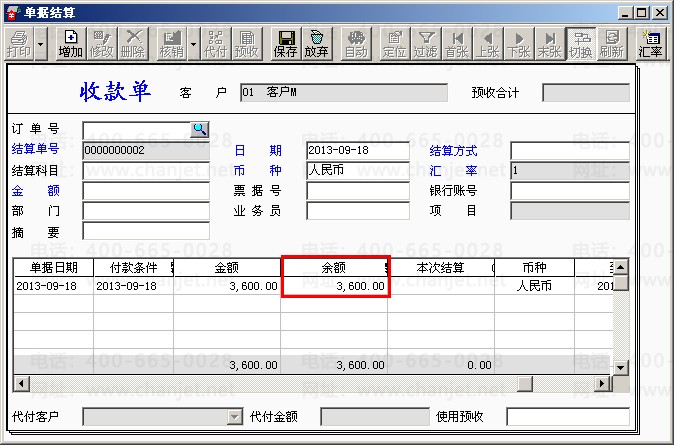The image size is (674, 445).
Task: Click the 预收 toolbar icon
Action: tap(247, 44)
